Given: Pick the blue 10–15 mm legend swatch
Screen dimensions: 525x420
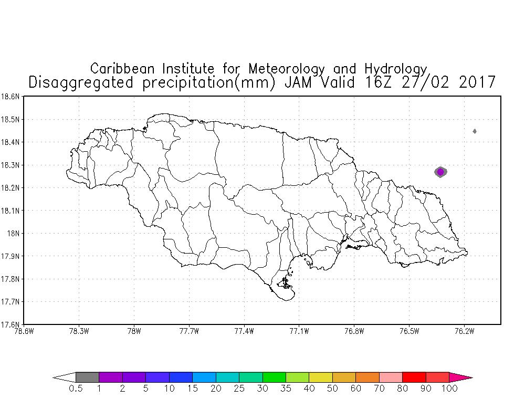Looking at the screenshot, I should pyautogui.click(x=181, y=377).
